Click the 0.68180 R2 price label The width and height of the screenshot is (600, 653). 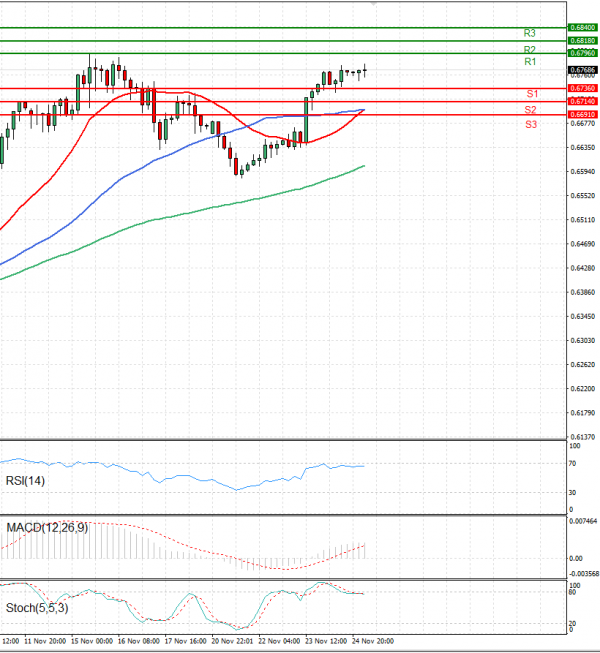[583, 41]
